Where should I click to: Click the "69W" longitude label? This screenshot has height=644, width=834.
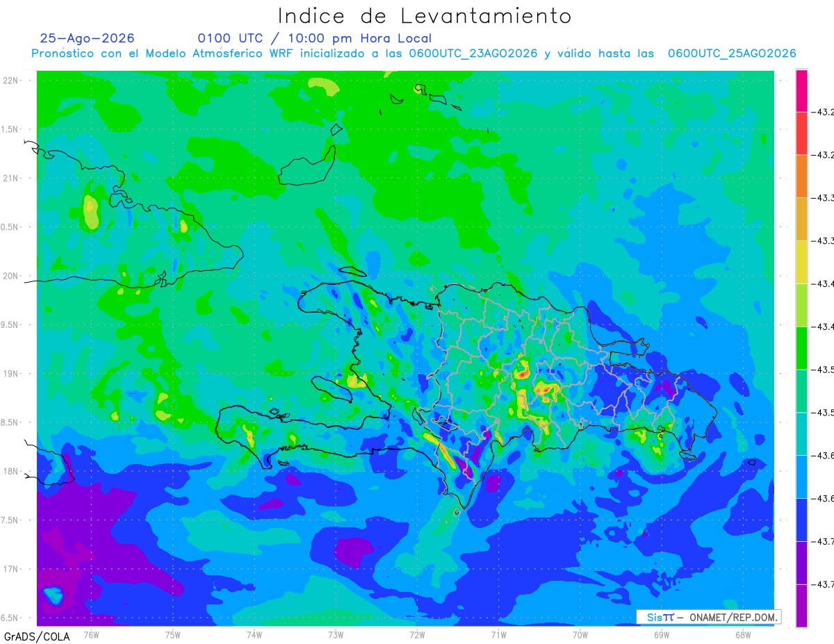click(x=662, y=634)
